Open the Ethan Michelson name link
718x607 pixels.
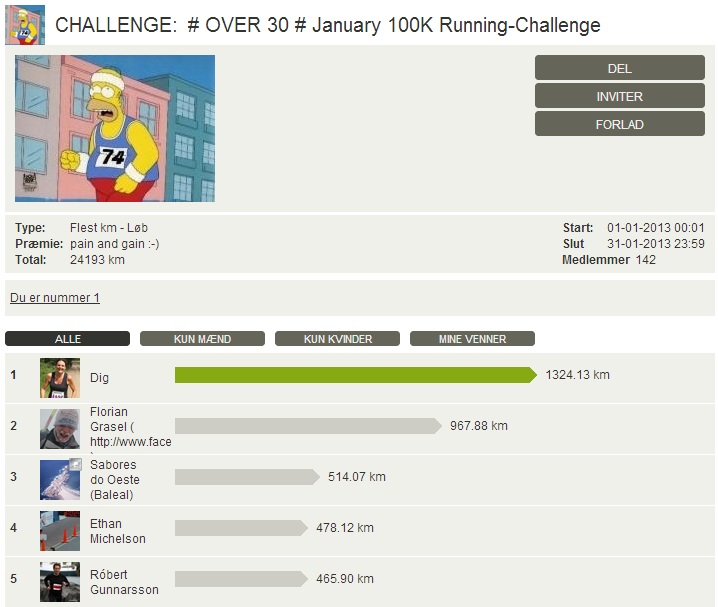(118, 531)
